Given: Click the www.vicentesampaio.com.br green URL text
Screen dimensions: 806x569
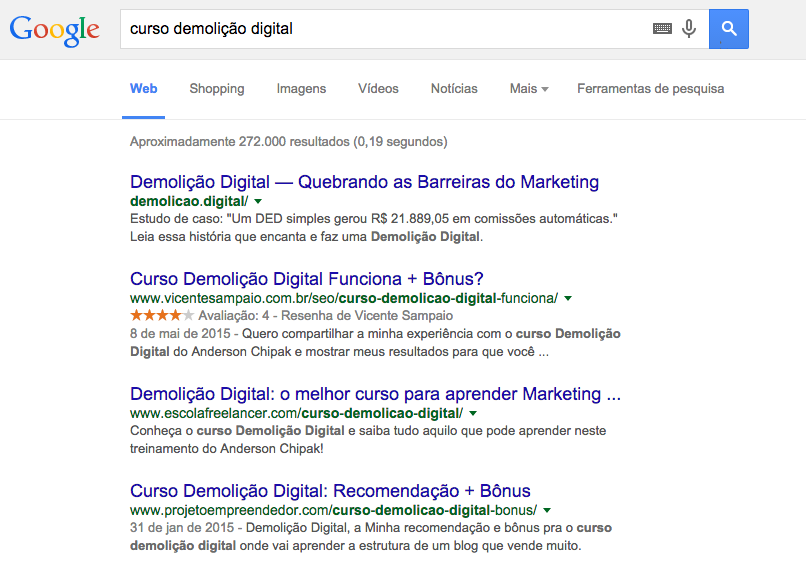Looking at the screenshot, I should click(344, 298).
